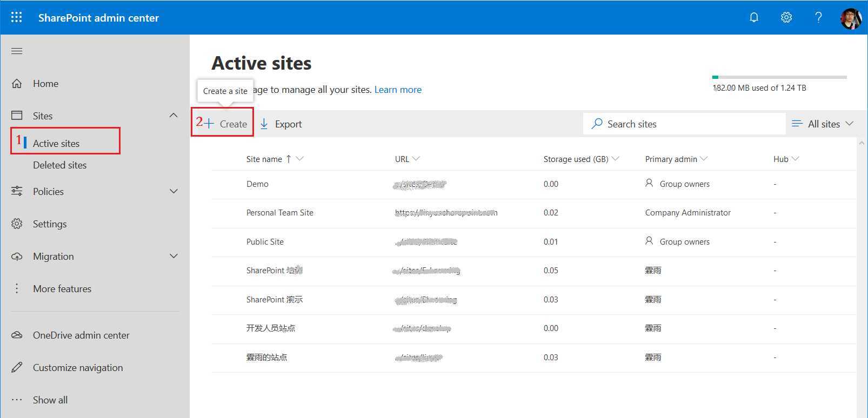Click Show all in navigation

[50, 400]
